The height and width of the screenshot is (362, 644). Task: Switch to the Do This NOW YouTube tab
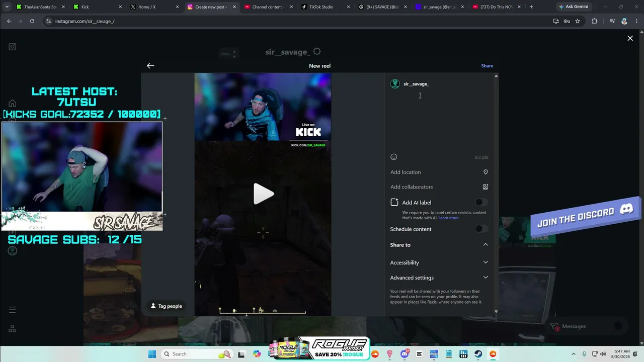tap(498, 7)
